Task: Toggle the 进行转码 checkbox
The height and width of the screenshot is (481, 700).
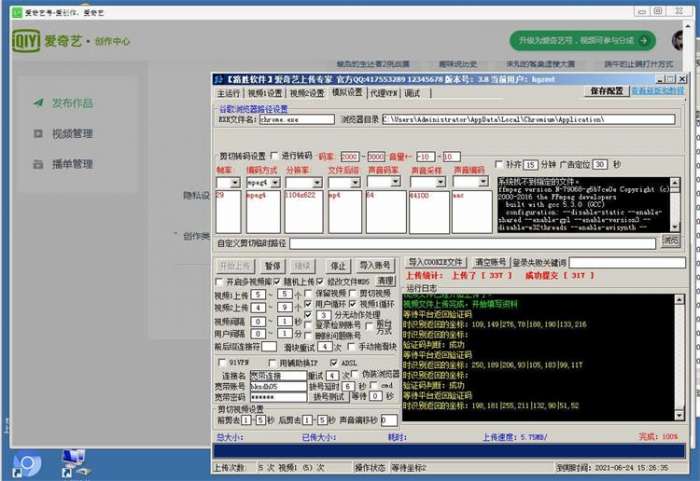Action: (x=274, y=155)
